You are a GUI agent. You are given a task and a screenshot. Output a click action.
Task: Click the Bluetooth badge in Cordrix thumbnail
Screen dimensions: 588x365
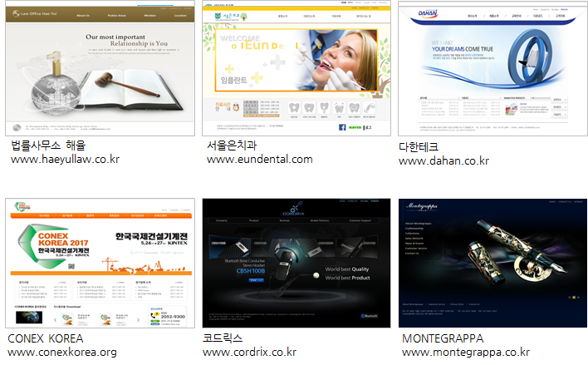pyautogui.click(x=370, y=316)
